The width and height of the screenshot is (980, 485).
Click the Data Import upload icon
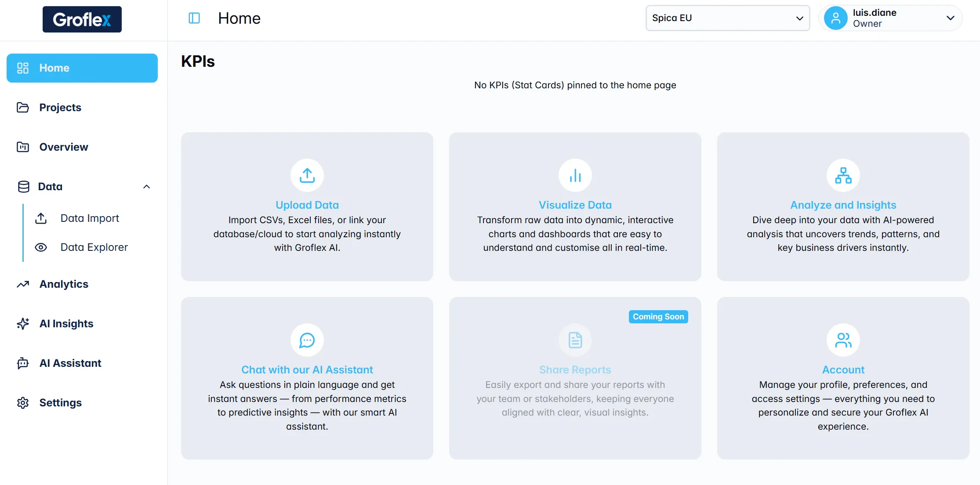pos(41,218)
